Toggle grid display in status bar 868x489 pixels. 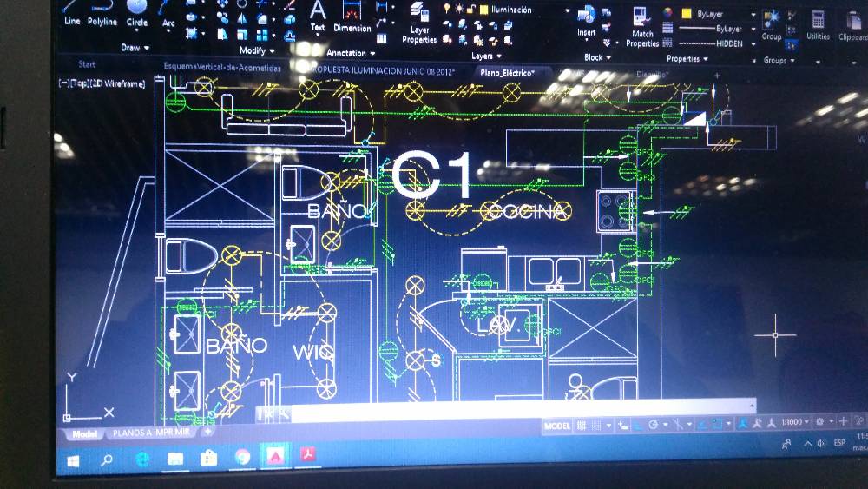click(x=582, y=426)
